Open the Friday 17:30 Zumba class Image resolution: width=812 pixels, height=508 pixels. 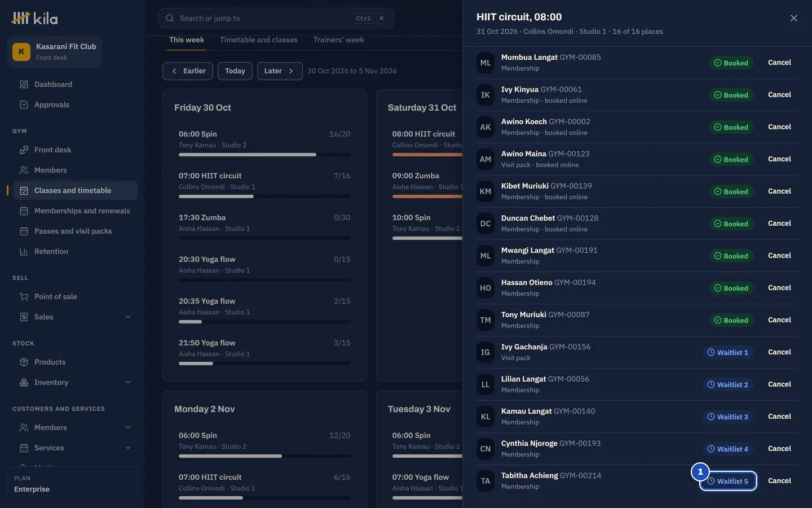pyautogui.click(x=264, y=226)
